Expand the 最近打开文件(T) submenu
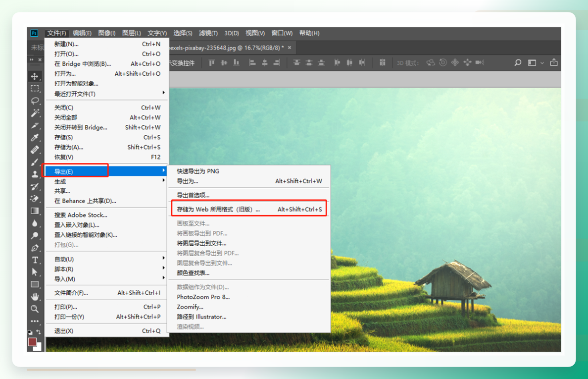This screenshot has width=588, height=379. coord(106,94)
